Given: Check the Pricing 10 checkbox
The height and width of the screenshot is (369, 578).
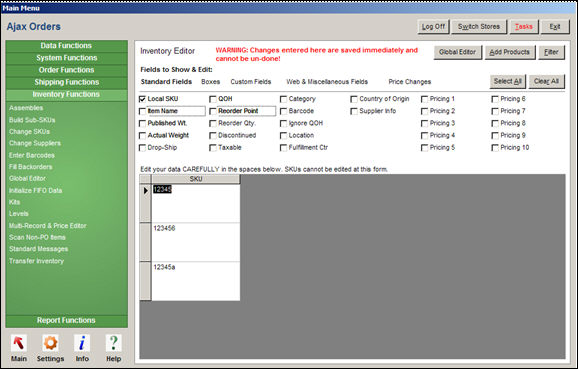Looking at the screenshot, I should (x=495, y=148).
